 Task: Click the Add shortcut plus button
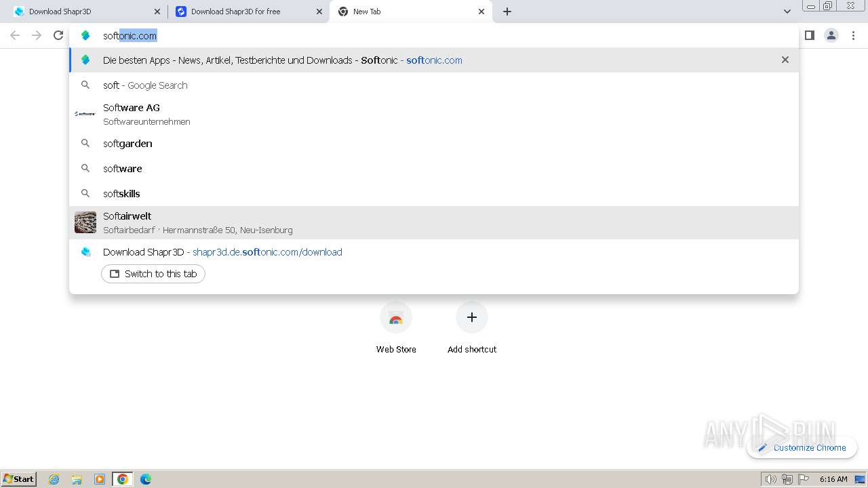pyautogui.click(x=472, y=317)
